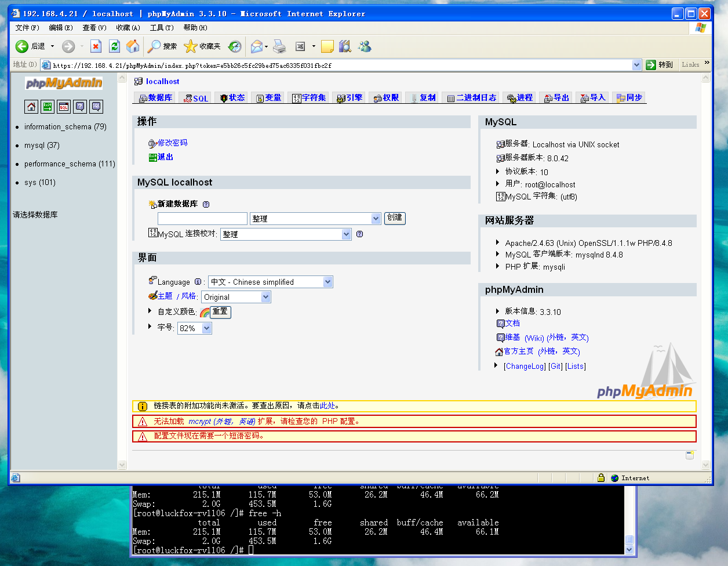Select the performance_schema (111) database

tap(70, 164)
